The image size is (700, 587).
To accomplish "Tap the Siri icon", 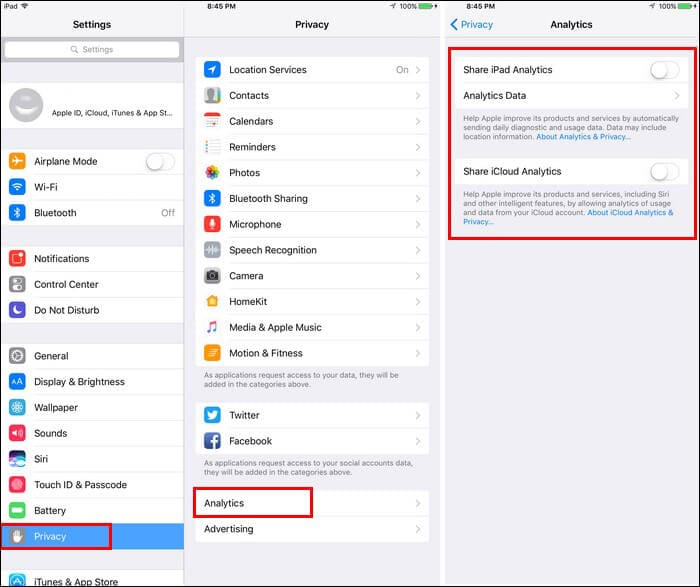I will coord(17,459).
